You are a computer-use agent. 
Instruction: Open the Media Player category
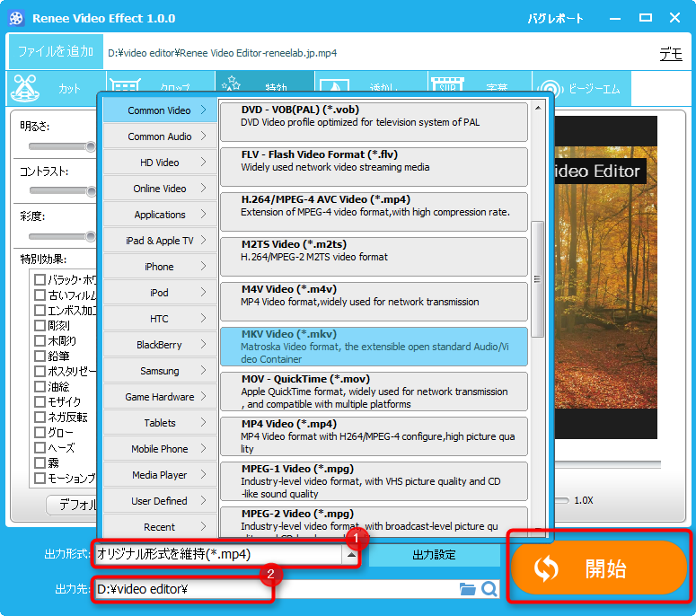coord(160,475)
